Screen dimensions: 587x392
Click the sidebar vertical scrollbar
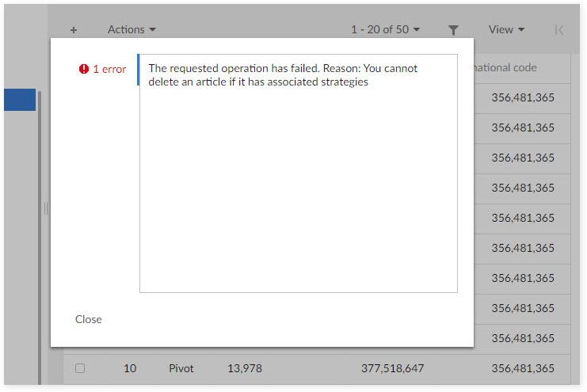[40, 238]
